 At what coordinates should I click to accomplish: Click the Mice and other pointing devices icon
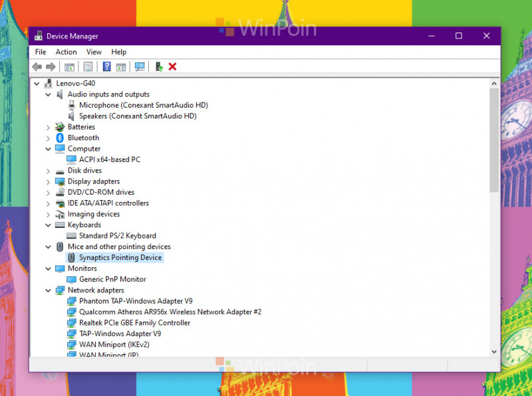(60, 247)
